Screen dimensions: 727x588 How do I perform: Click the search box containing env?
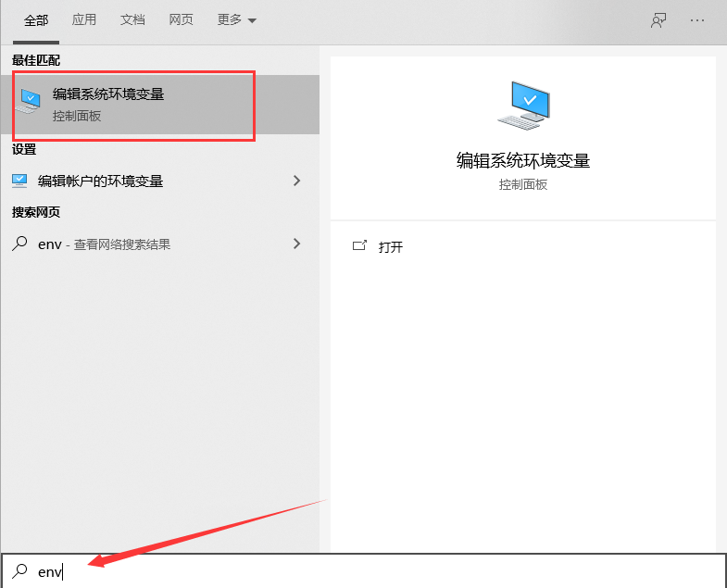click(363, 571)
